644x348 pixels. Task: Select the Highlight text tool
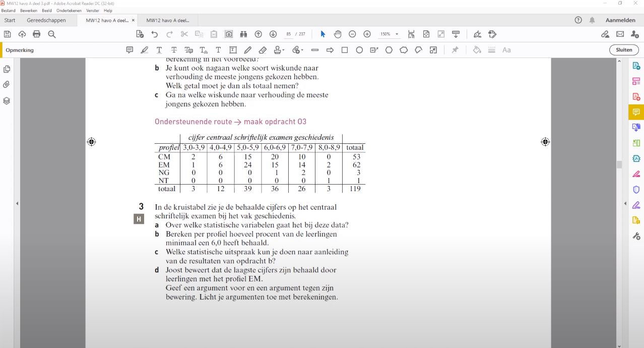click(145, 50)
